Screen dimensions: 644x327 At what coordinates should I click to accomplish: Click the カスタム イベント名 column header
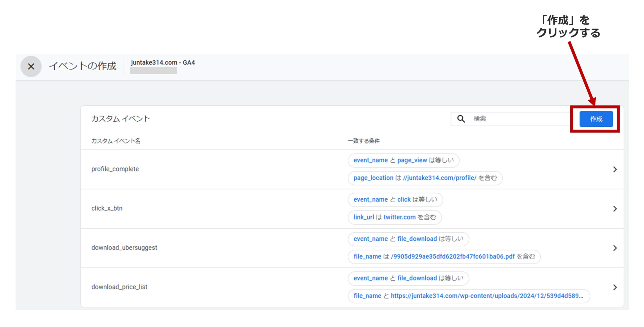click(116, 141)
